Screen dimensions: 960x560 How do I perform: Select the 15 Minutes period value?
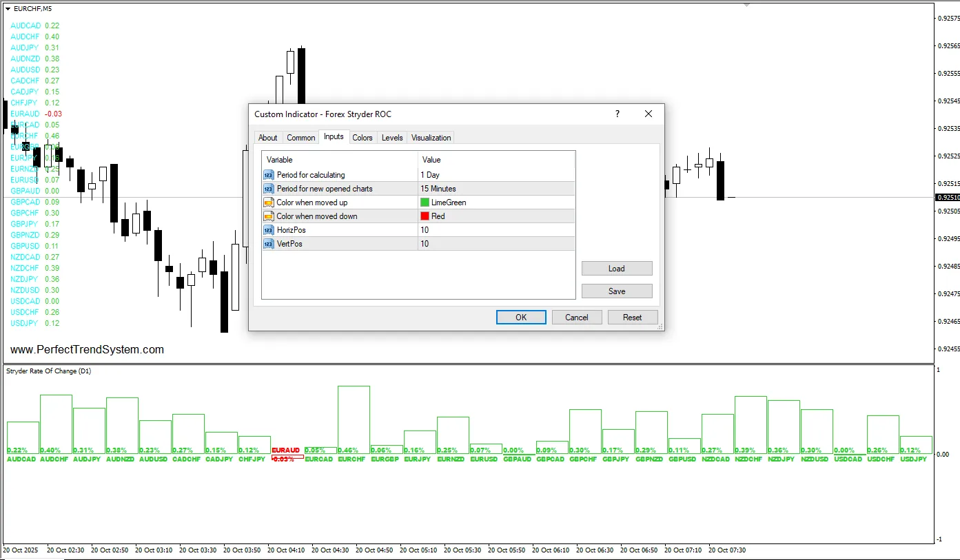click(x=438, y=189)
